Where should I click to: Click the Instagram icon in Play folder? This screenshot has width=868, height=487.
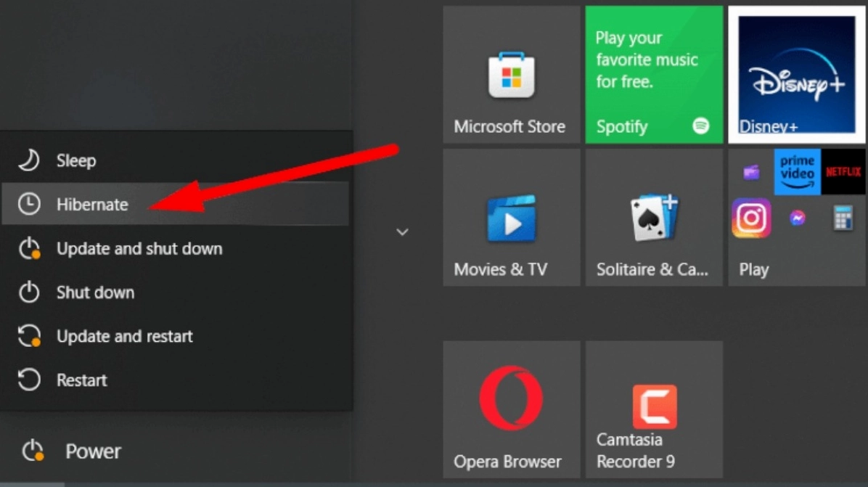tap(751, 218)
